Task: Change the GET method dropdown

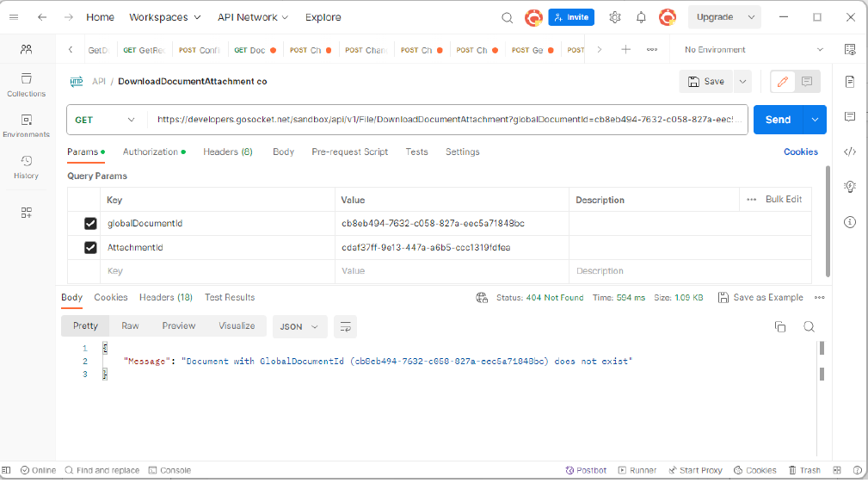Action: pos(105,120)
